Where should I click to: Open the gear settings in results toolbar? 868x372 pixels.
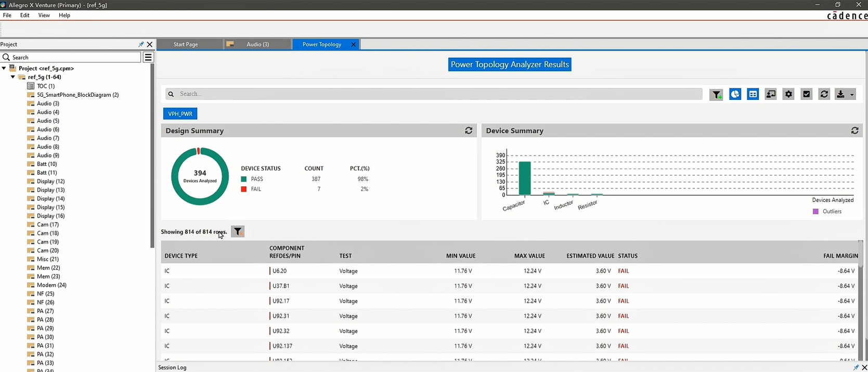pos(788,94)
